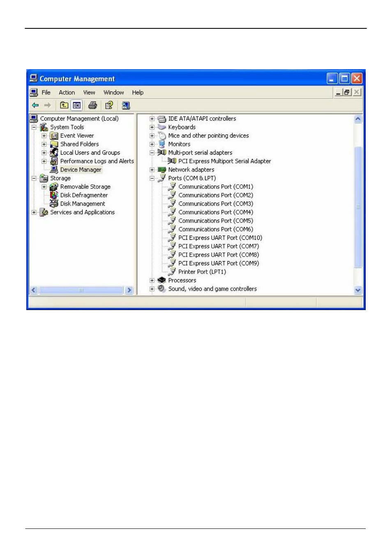Select Computer Management (Local) root node
The image size is (392, 556).
tap(79, 118)
